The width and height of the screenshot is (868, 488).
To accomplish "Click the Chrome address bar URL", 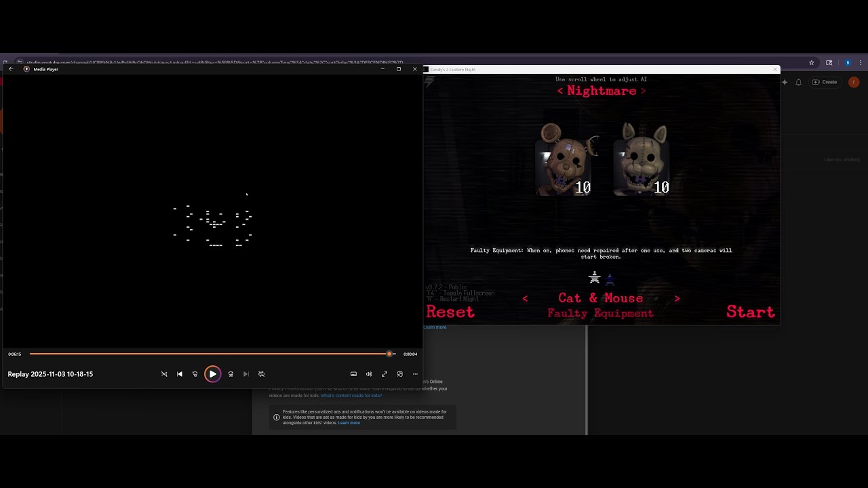I will coord(215,62).
